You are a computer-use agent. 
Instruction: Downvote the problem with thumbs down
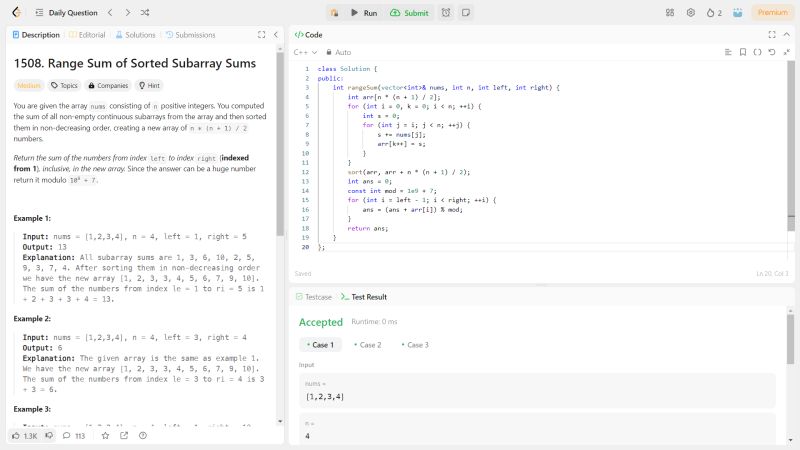50,436
